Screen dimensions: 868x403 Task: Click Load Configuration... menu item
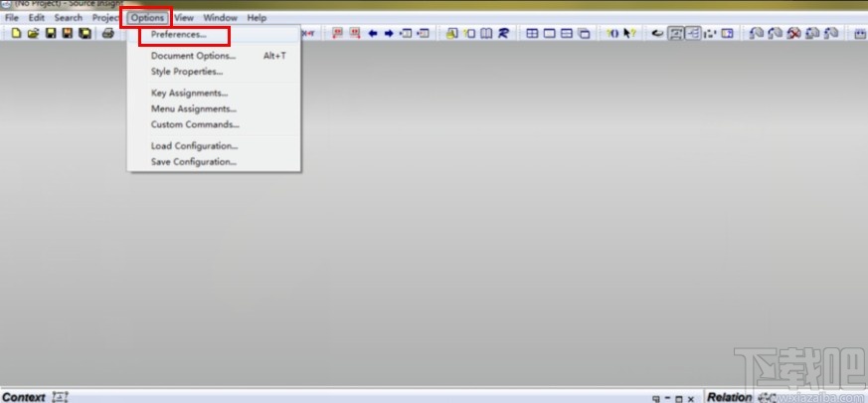[214, 146]
